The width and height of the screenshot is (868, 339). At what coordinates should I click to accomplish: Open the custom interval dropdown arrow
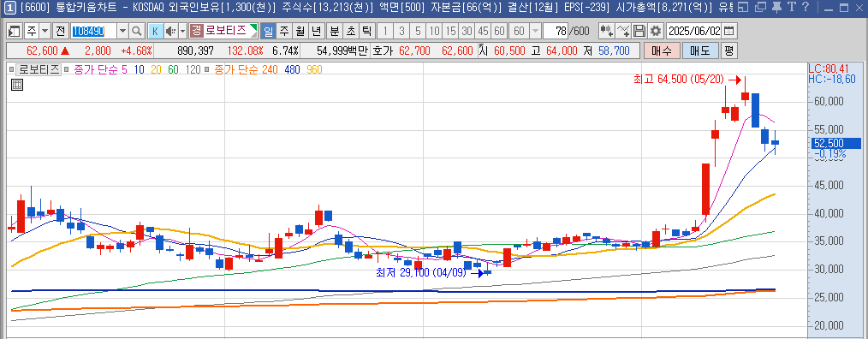tap(535, 31)
